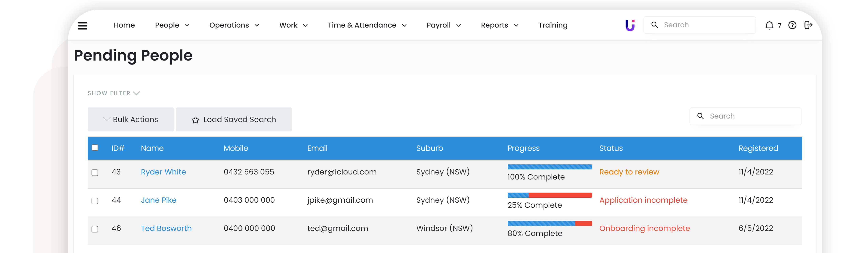This screenshot has height=253, width=868.
Task: Select the Ted Bosworth row checkbox
Action: [x=95, y=229]
